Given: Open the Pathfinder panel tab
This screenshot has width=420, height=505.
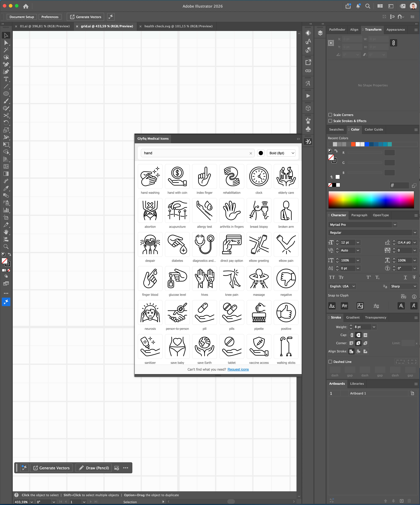Looking at the screenshot, I should coord(337,30).
